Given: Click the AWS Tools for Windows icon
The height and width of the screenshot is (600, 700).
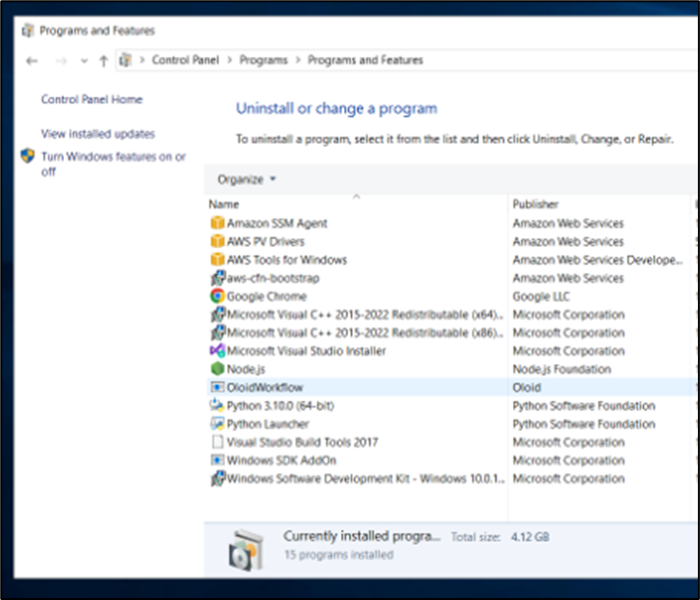Looking at the screenshot, I should pos(217,259).
